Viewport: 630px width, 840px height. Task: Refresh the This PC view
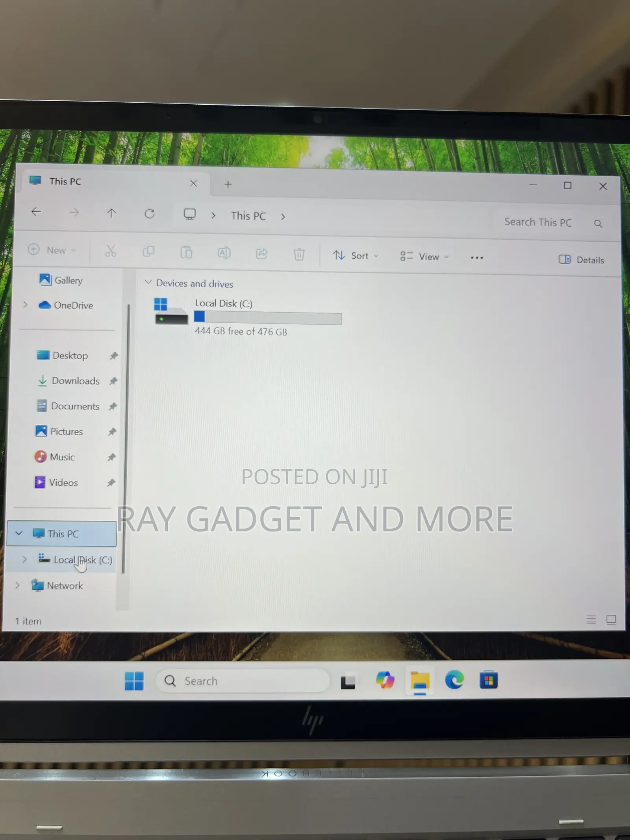(x=150, y=214)
